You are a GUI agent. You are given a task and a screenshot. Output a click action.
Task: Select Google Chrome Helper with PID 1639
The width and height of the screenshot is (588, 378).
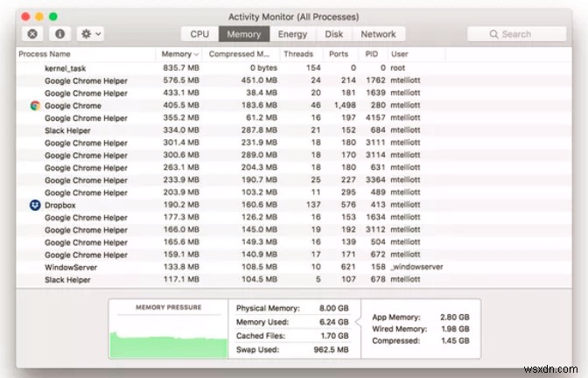click(294, 93)
